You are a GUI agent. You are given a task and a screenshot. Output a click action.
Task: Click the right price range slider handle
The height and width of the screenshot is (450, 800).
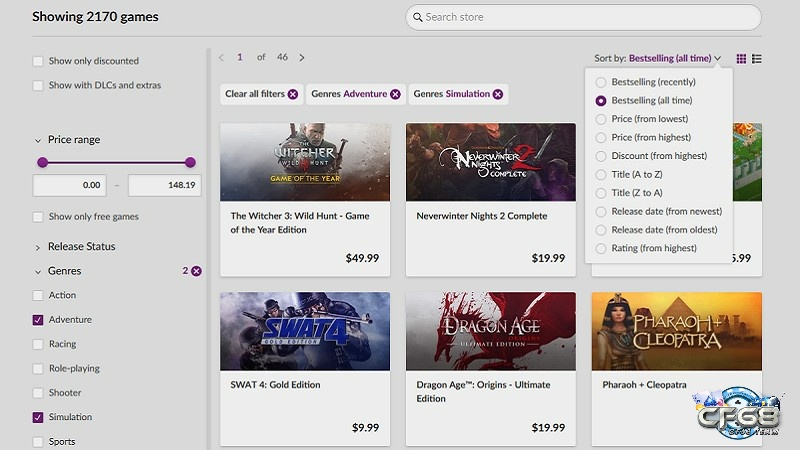click(190, 162)
